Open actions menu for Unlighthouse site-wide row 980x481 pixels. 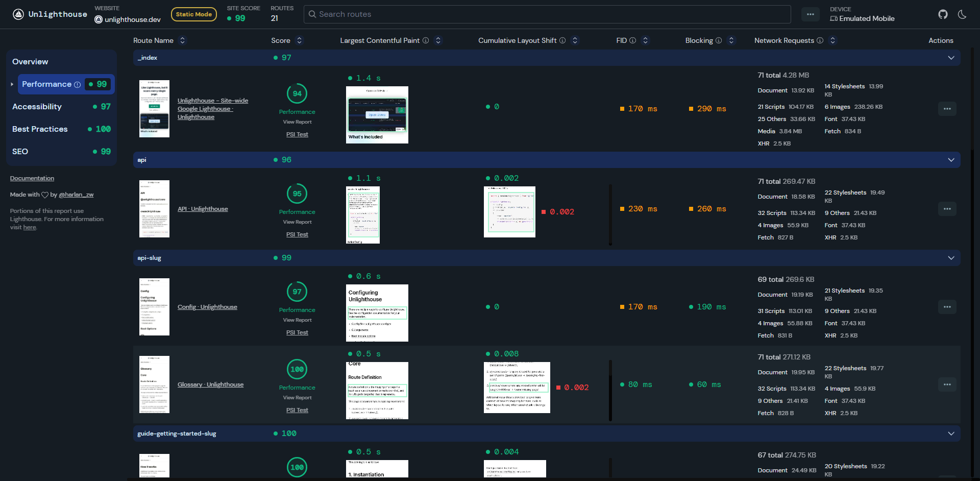[x=947, y=109]
